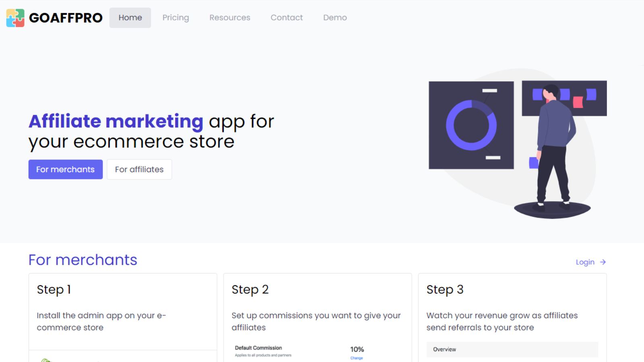Click the 10% commission value
The image size is (644, 362).
(x=357, y=349)
